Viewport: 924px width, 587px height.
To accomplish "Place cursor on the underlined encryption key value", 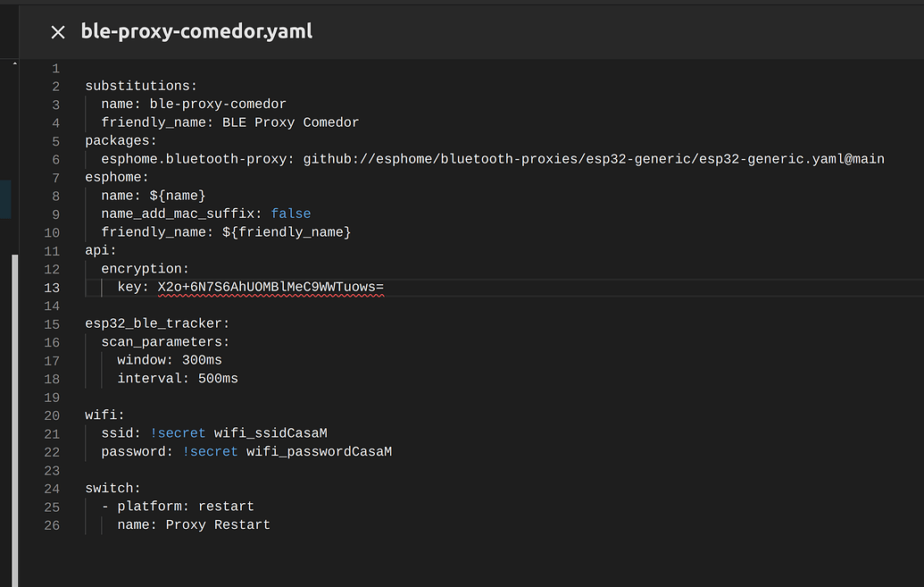I will [270, 287].
